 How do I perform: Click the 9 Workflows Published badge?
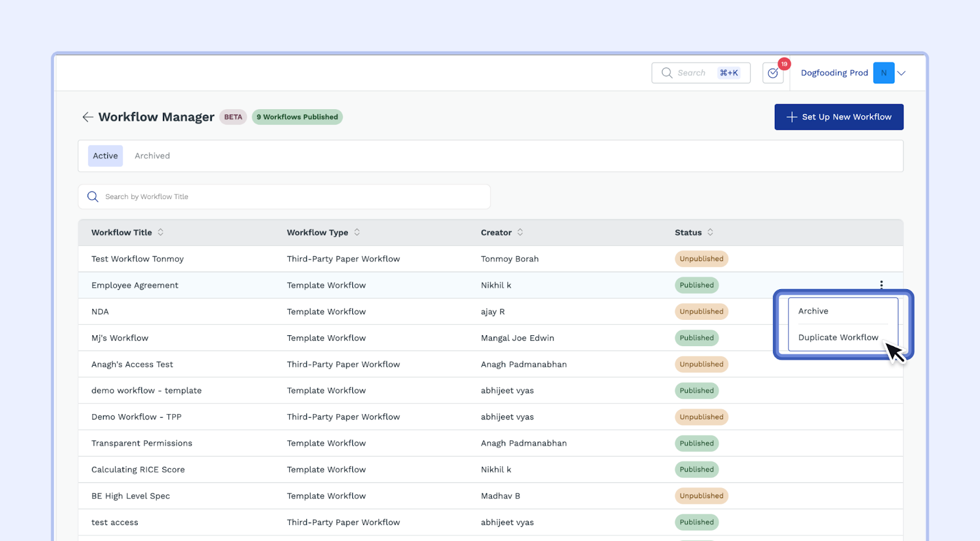(x=297, y=117)
